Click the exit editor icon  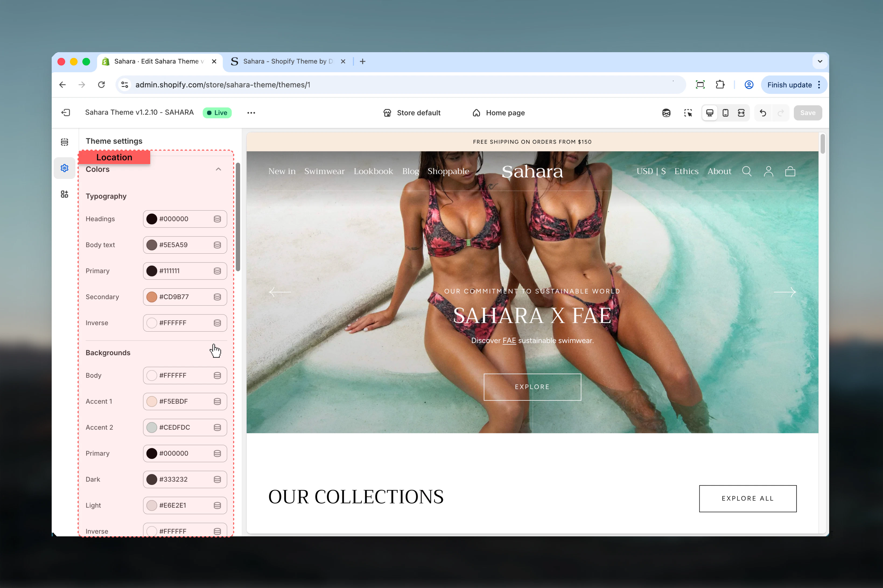[66, 112]
